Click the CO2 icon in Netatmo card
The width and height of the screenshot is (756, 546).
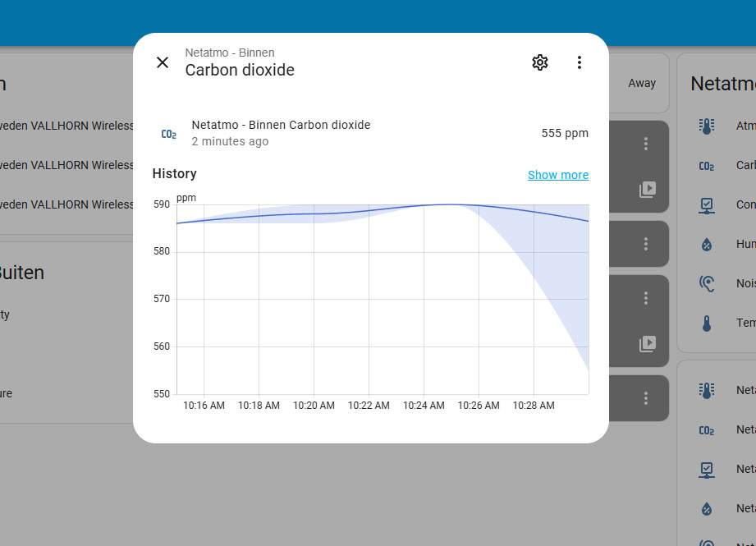click(707, 166)
